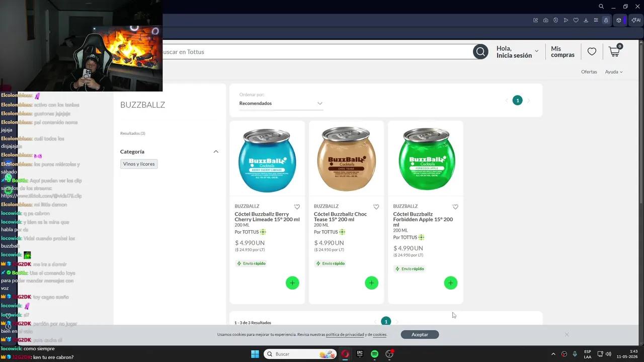Click the "1 - 3 de 3 Resultados" text
Screen dimensions: 644x362
(x=253, y=323)
